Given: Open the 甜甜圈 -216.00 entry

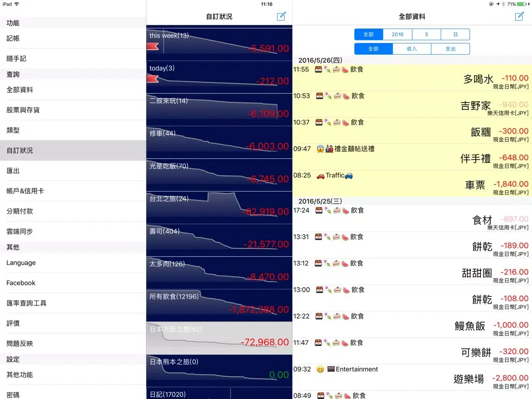Looking at the screenshot, I should click(x=412, y=272).
